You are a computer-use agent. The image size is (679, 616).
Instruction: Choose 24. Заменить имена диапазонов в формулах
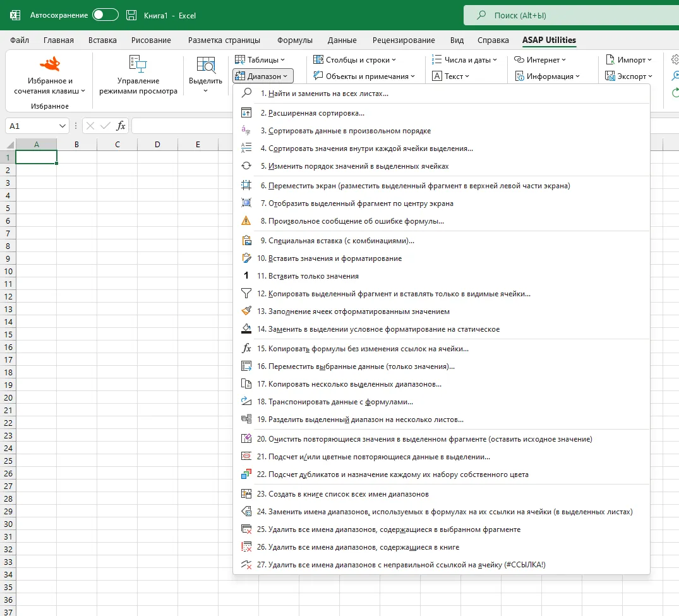coord(442,512)
